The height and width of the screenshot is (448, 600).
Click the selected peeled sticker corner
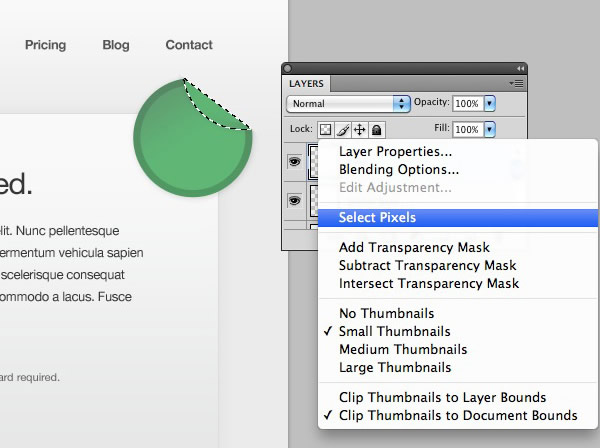pos(217,109)
